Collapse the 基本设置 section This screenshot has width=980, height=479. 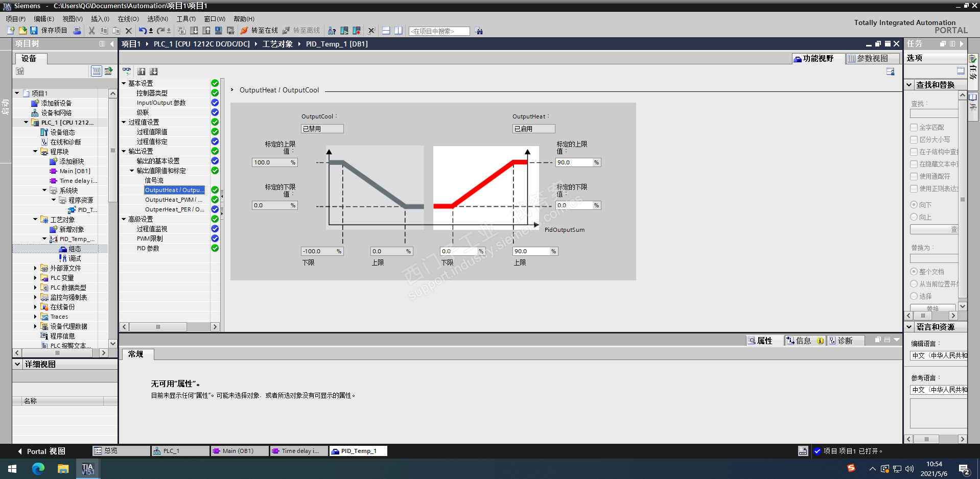[x=124, y=83]
